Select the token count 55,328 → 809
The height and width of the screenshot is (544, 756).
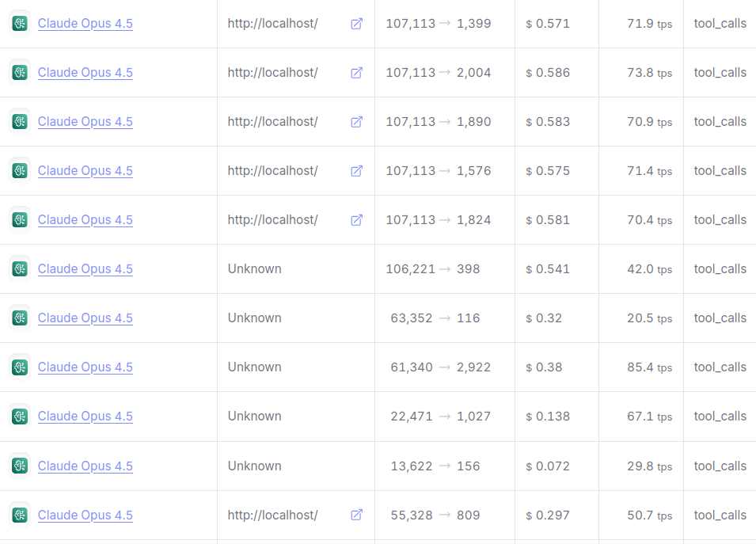click(x=435, y=515)
